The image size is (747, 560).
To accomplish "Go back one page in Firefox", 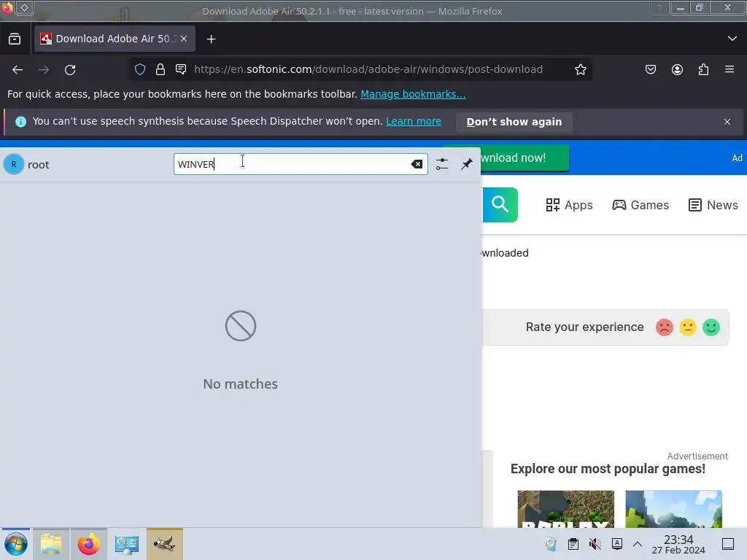I will tap(18, 70).
